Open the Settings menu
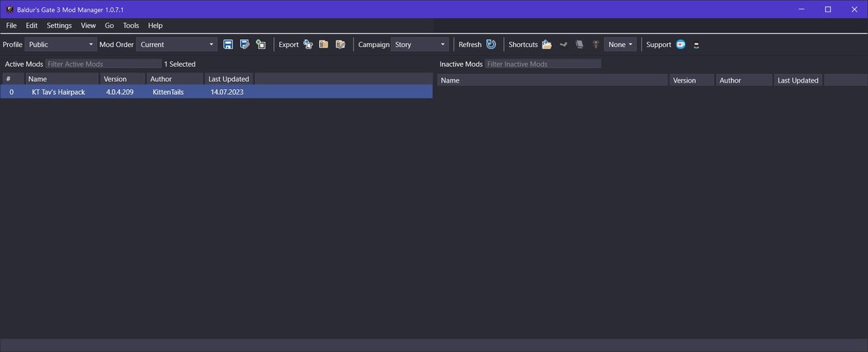Screen dimensions: 868x352 pyautogui.click(x=59, y=25)
